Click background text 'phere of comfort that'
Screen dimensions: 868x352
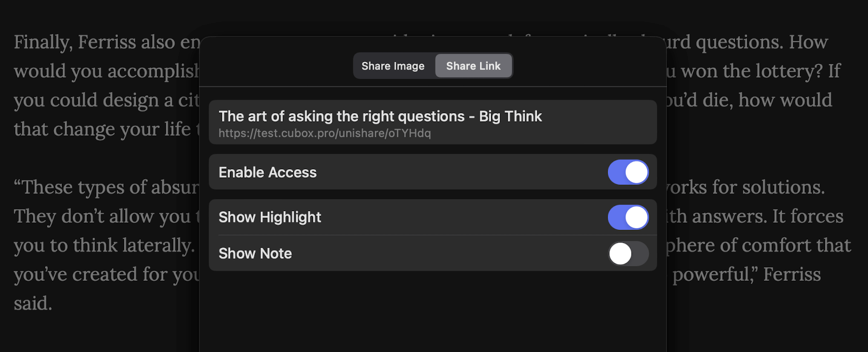(759, 246)
